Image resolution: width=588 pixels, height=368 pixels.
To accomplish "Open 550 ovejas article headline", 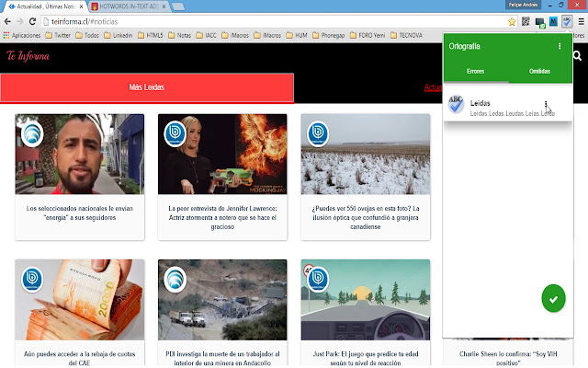I will tap(366, 217).
